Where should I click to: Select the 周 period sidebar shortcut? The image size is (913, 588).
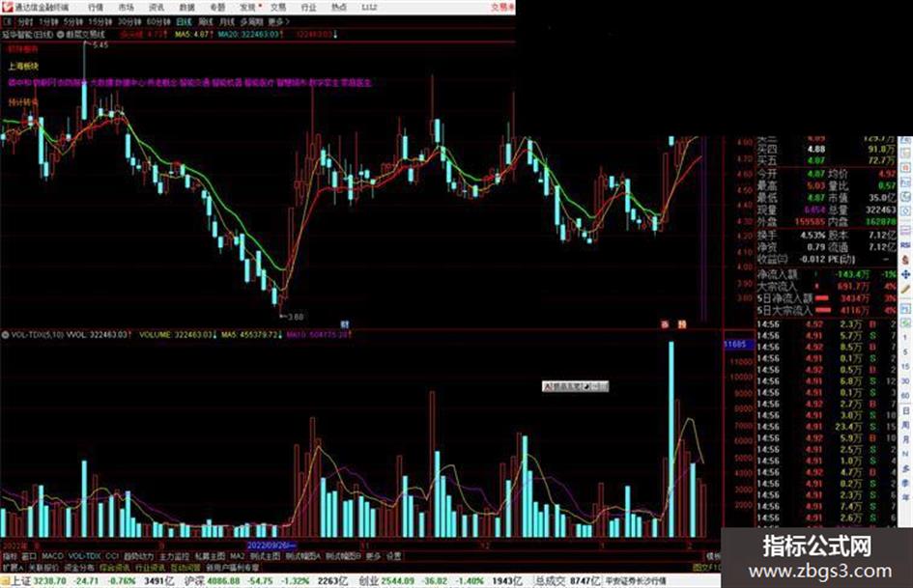tap(905, 426)
